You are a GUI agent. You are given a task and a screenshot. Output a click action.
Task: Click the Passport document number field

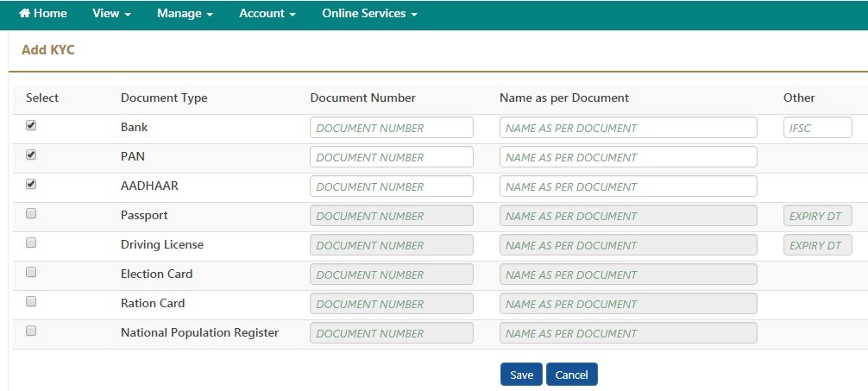click(392, 216)
